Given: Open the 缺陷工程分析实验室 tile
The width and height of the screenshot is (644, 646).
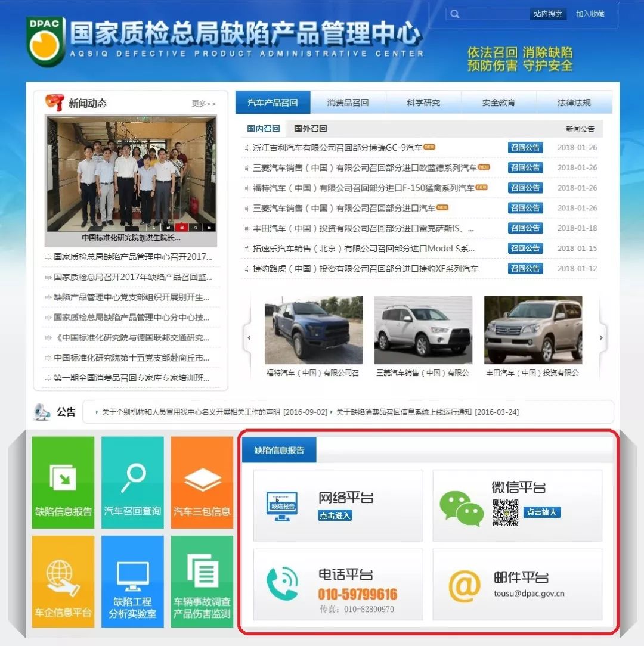Looking at the screenshot, I should (132, 581).
